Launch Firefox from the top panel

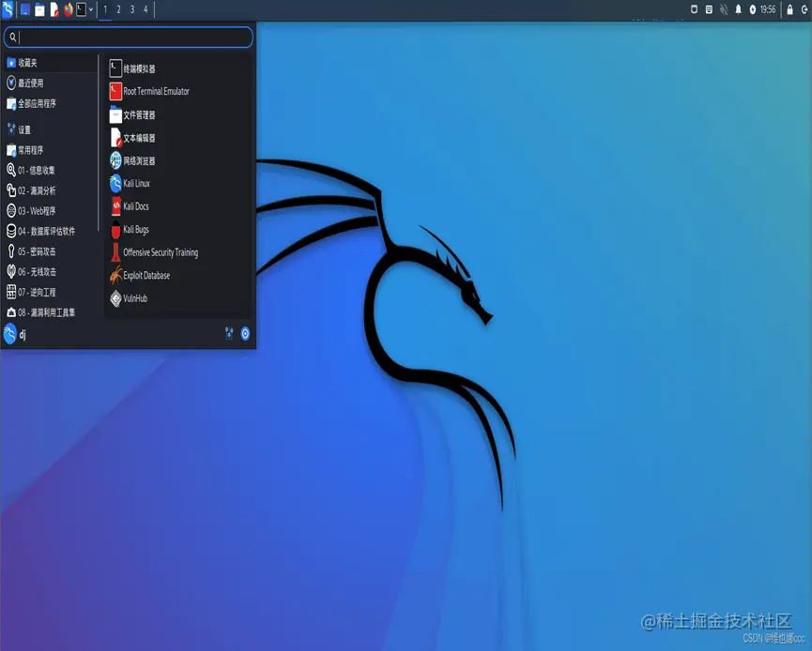pyautogui.click(x=68, y=9)
